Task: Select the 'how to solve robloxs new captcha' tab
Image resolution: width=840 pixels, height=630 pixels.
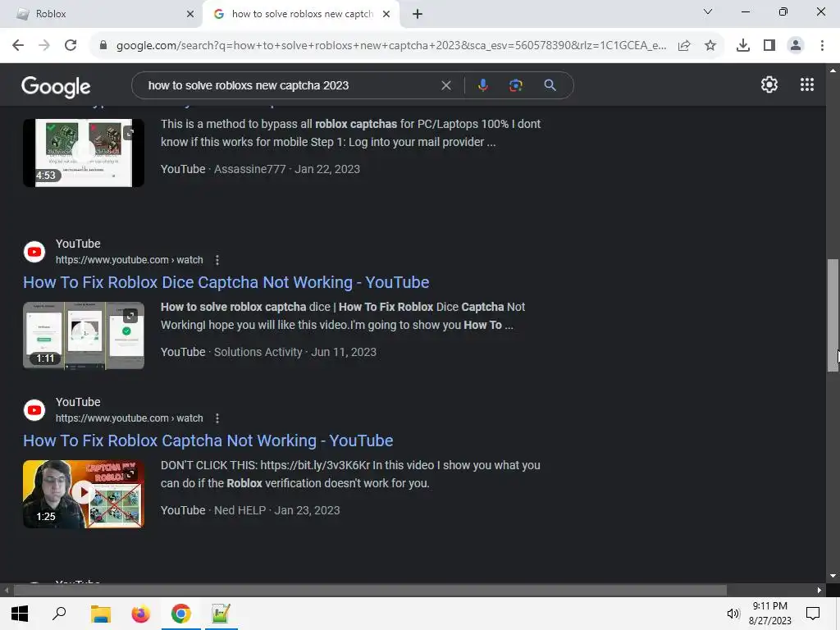Action: [x=302, y=14]
